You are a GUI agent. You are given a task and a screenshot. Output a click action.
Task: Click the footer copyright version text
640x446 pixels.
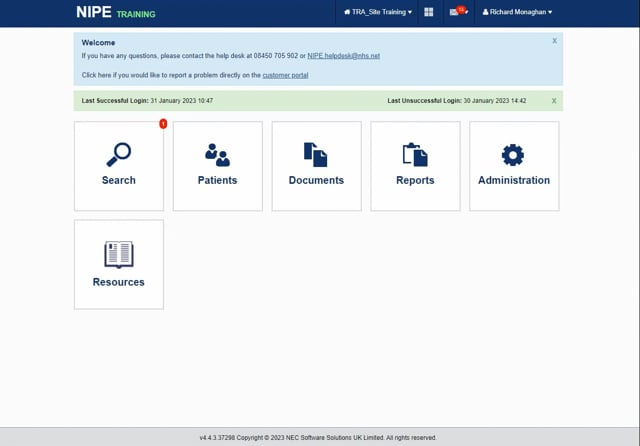click(318, 438)
